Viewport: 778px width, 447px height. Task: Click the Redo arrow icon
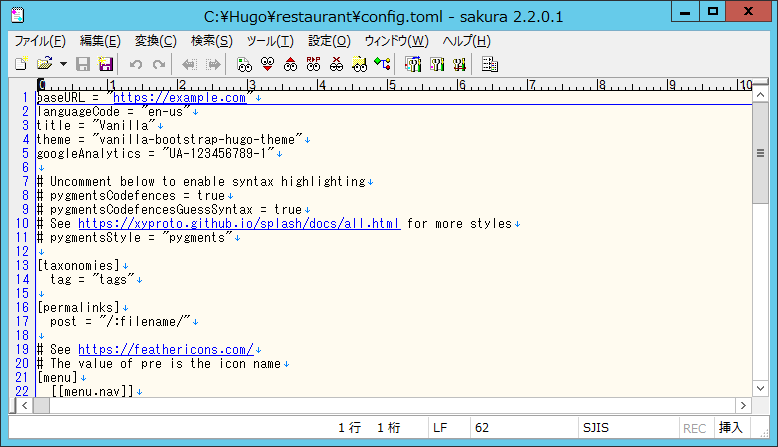click(x=159, y=64)
